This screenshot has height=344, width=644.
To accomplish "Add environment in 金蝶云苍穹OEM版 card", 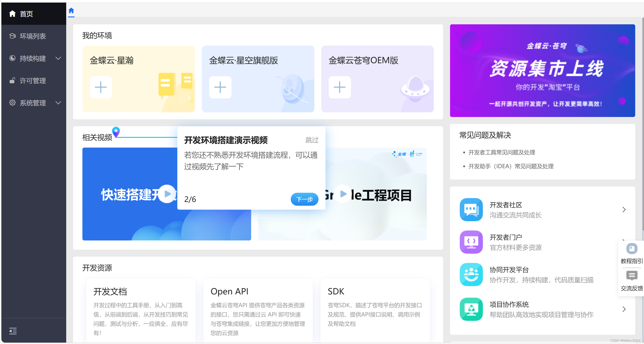I will coord(340,87).
